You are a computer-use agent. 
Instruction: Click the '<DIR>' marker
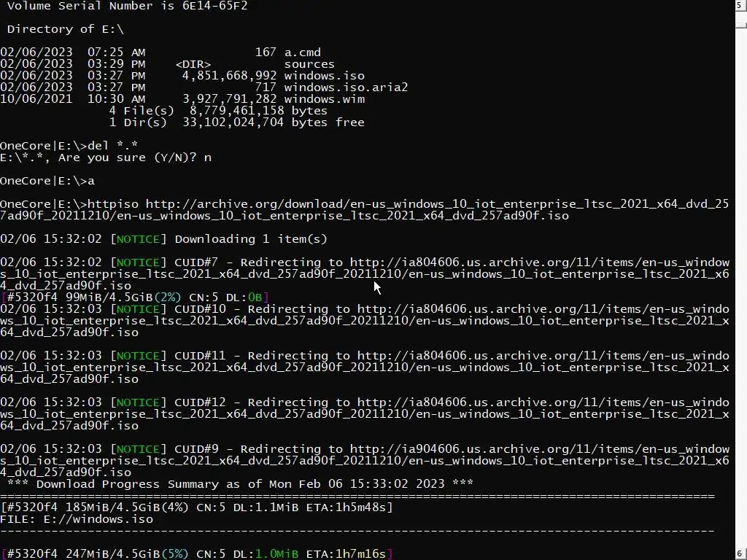(193, 64)
